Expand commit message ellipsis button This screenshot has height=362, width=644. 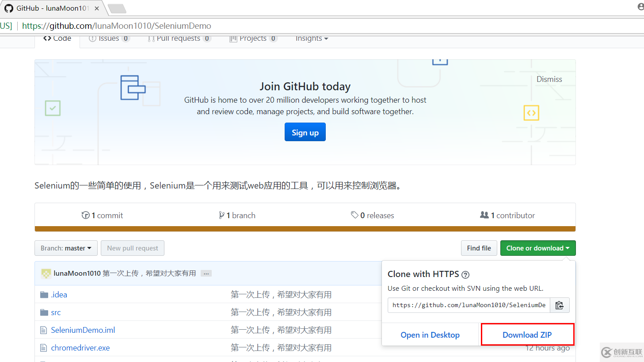coord(206,273)
